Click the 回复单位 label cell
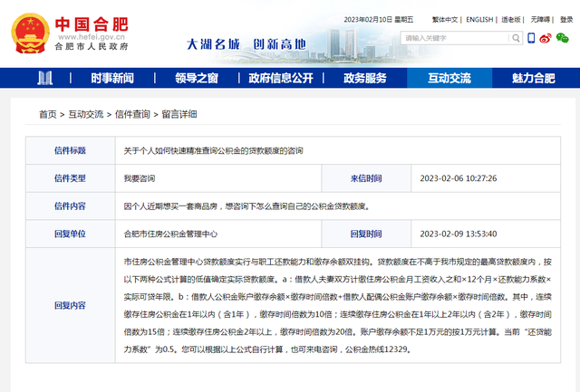 71,234
